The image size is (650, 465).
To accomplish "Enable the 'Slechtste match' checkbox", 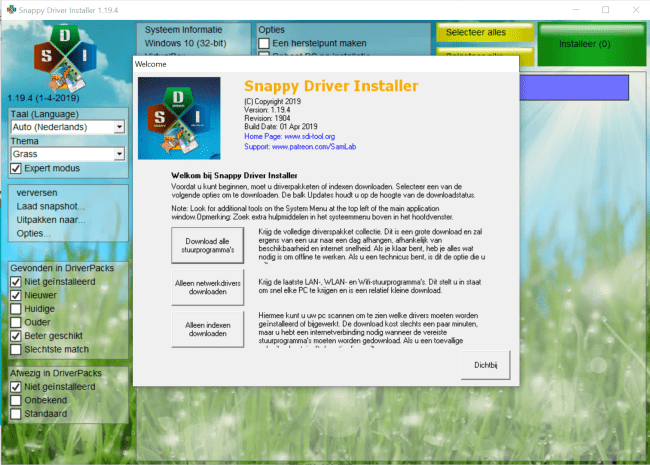I will click(x=16, y=349).
